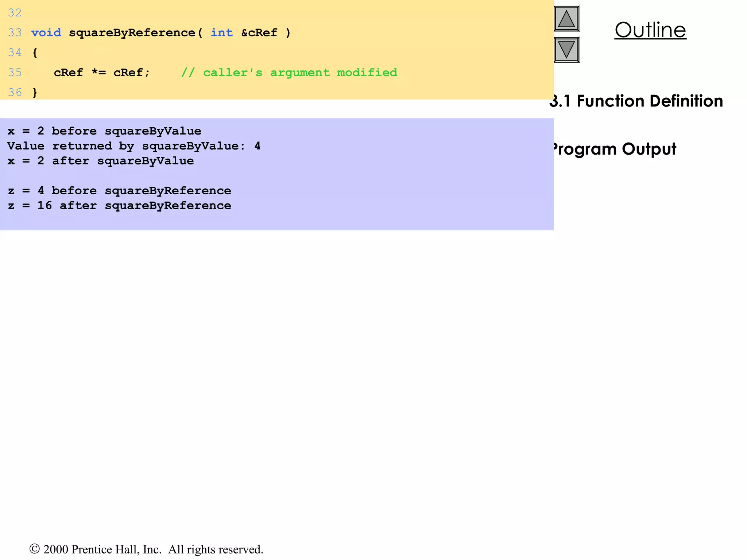Click line number 33
The image size is (747, 560).
pos(15,33)
